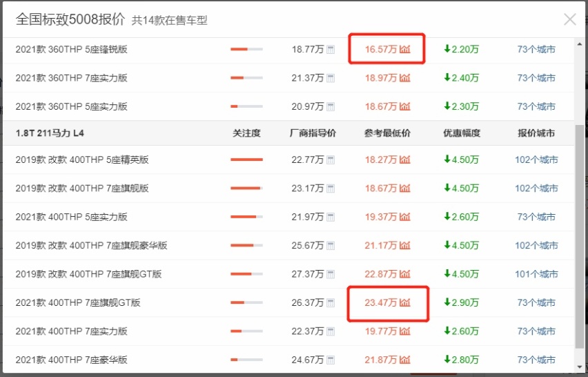This screenshot has height=377, width=588.
Task: Click the 关注度 column header
Action: 246,133
